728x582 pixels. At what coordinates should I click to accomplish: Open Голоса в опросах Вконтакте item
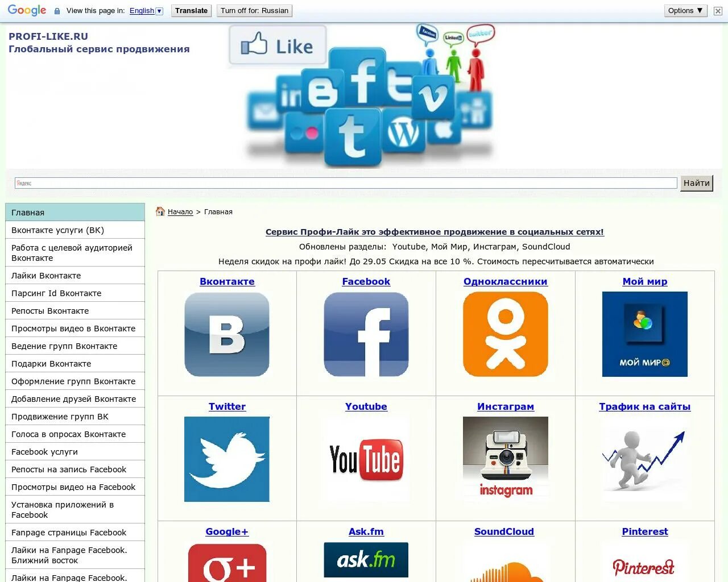coord(75,434)
